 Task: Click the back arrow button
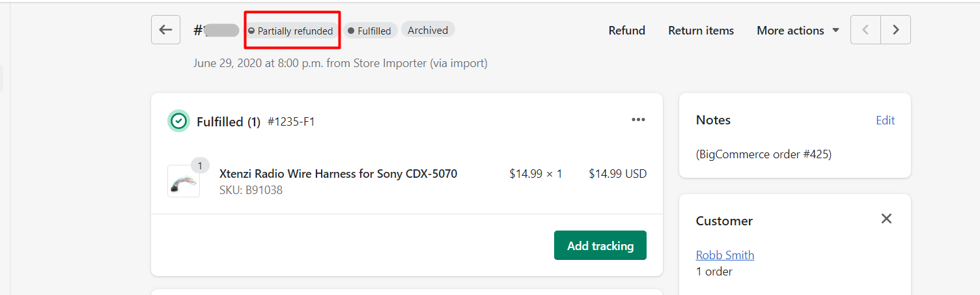point(165,30)
